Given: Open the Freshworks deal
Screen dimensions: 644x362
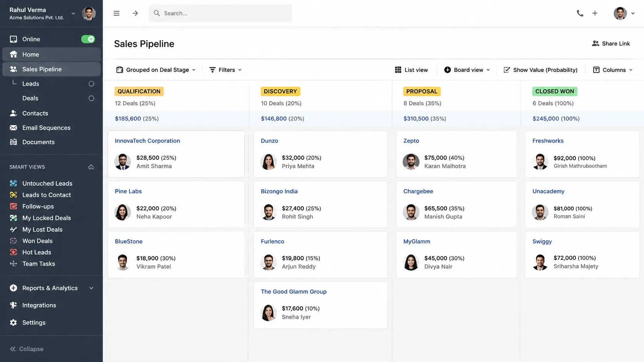Looking at the screenshot, I should coord(548,141).
